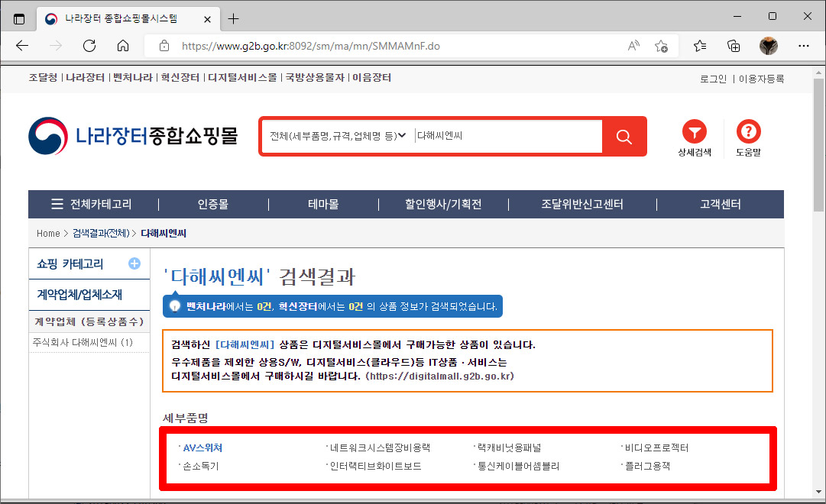Add this page to favorites star icon
The width and height of the screenshot is (826, 504).
tap(661, 46)
